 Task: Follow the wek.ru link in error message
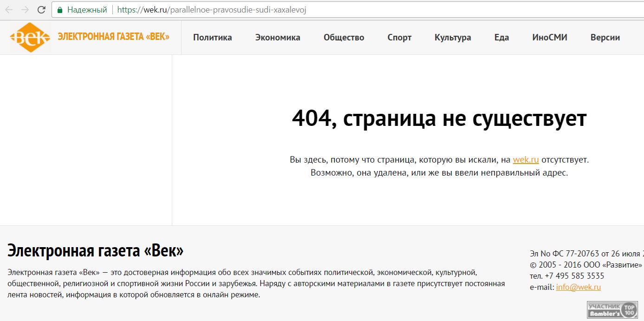[526, 160]
